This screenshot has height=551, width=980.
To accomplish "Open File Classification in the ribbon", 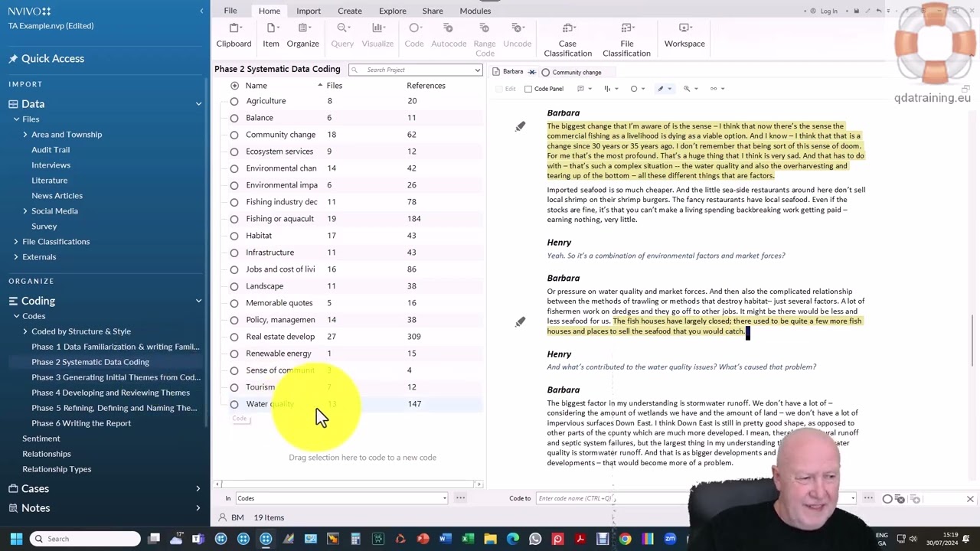I will (x=626, y=40).
